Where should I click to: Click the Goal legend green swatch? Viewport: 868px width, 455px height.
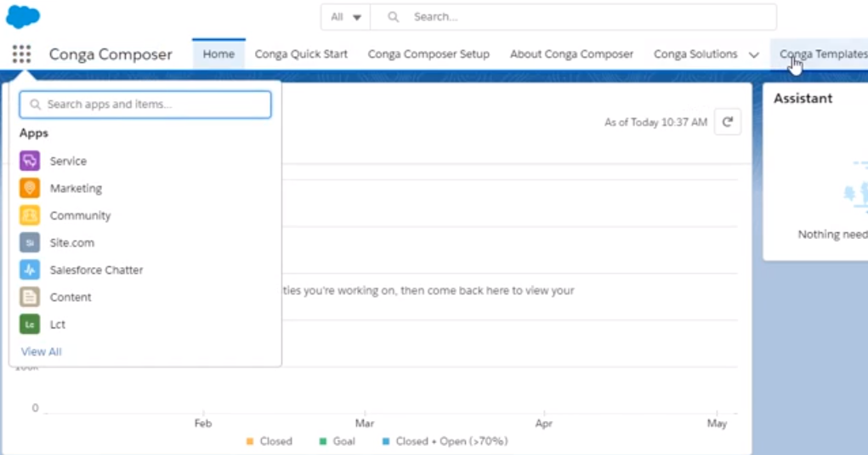point(323,441)
